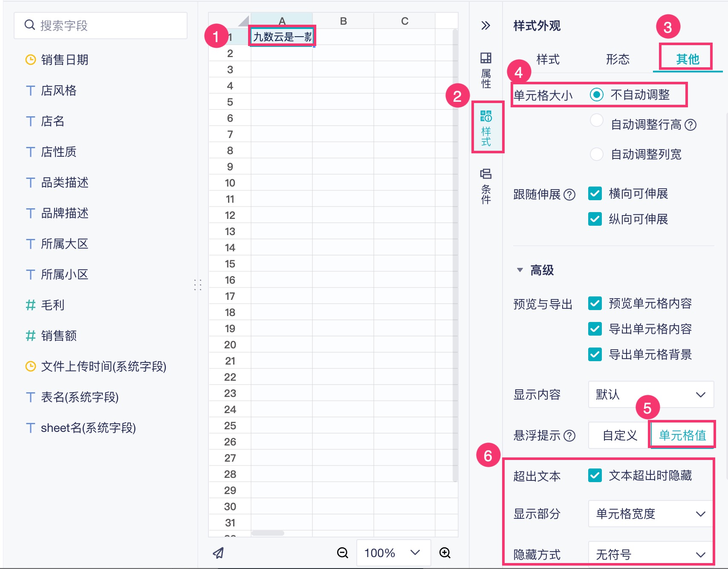Click the number icon beside 毛利
The image size is (728, 569).
pyautogui.click(x=30, y=305)
